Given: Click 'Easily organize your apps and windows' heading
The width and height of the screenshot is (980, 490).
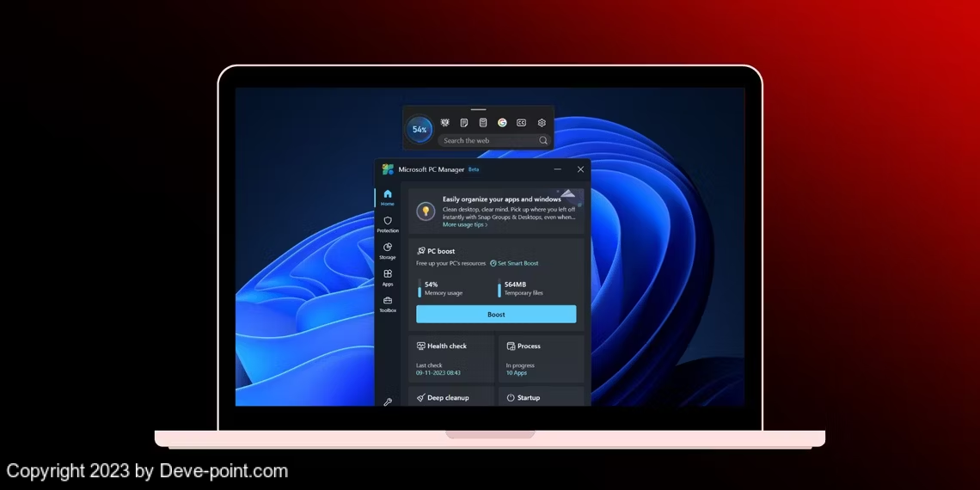Looking at the screenshot, I should coord(502,199).
